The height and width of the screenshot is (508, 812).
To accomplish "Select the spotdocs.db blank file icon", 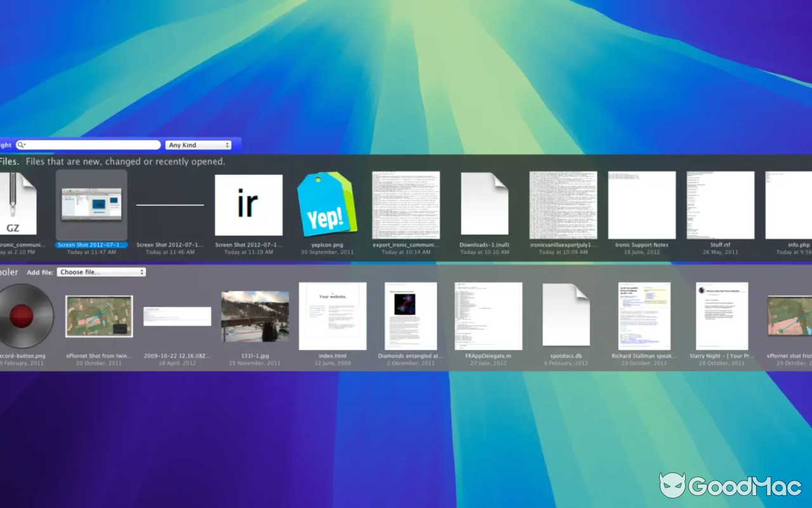I will 566,316.
